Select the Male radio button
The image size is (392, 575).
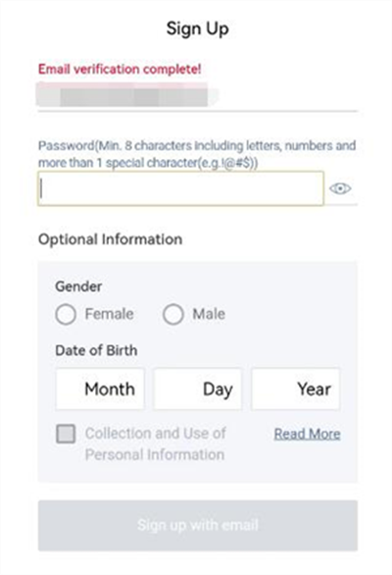pos(172,314)
